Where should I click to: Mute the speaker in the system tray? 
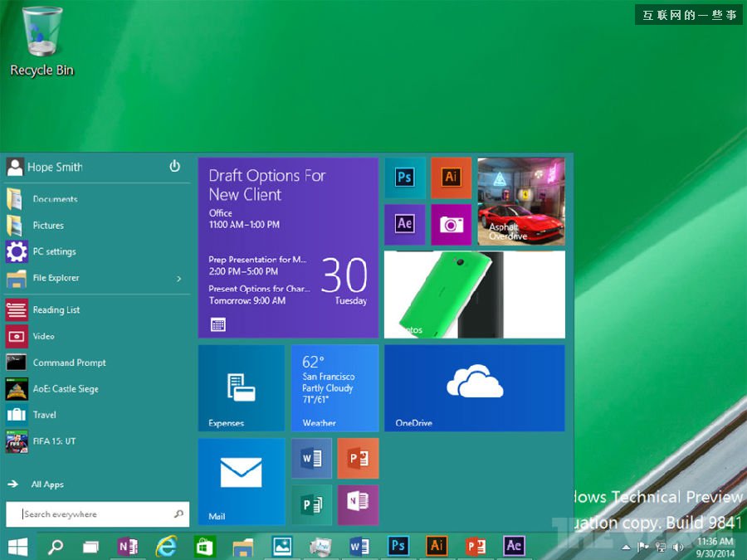[678, 546]
